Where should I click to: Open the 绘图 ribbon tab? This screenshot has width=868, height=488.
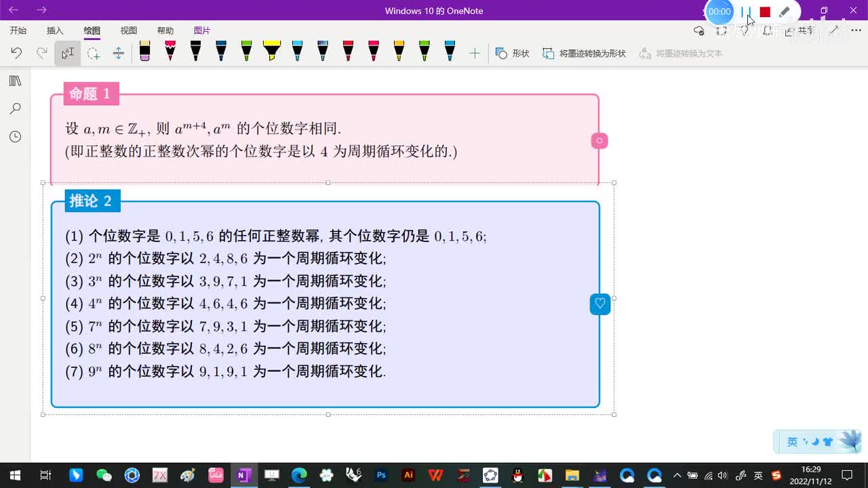click(92, 30)
